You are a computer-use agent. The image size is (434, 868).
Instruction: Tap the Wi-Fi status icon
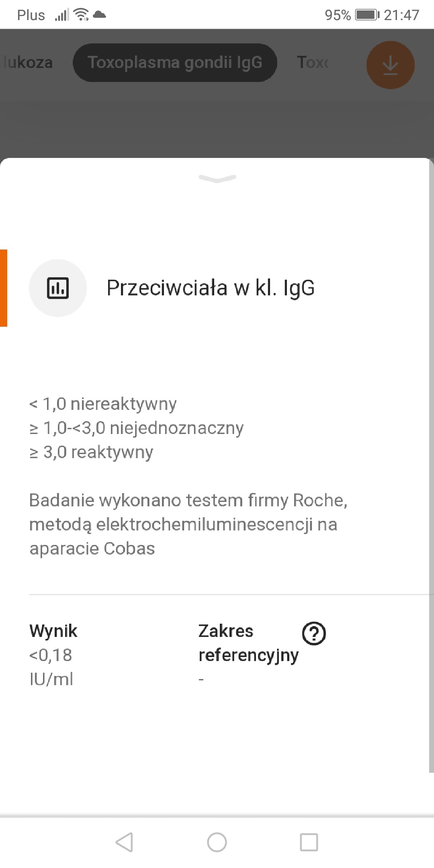[x=82, y=15]
